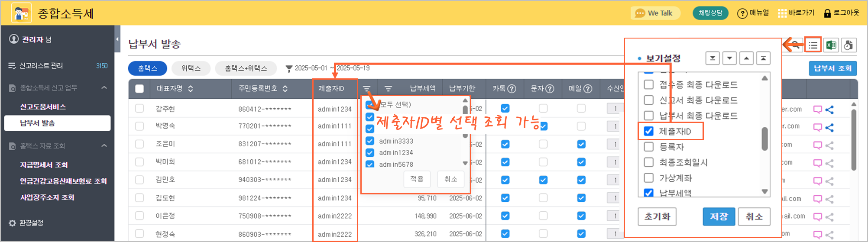Select the row checkbox for 강주현
This screenshot has height=242, width=868.
click(139, 108)
